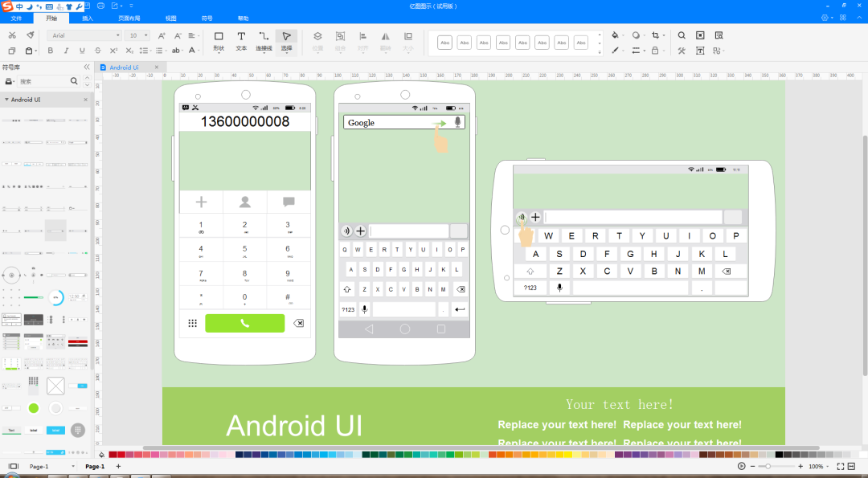Toggle full screen view in status bar

(841, 467)
